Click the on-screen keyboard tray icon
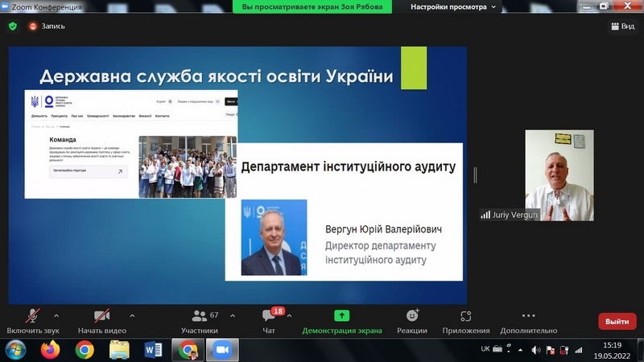 pos(497,349)
